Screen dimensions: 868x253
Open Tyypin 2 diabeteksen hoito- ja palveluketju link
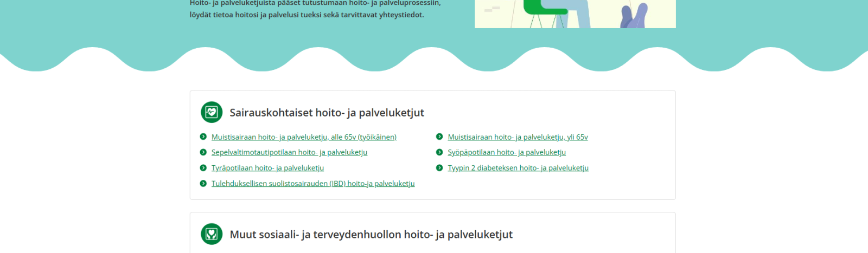coord(518,168)
